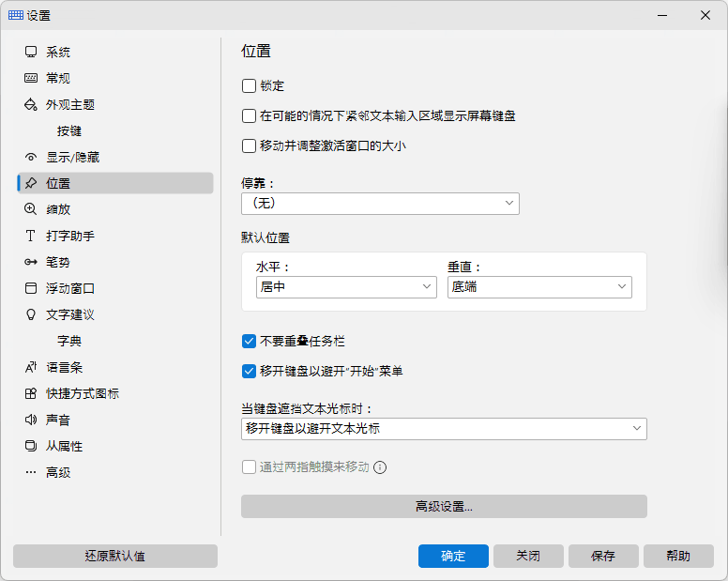Click the speaker icon beside 声音

31,420
